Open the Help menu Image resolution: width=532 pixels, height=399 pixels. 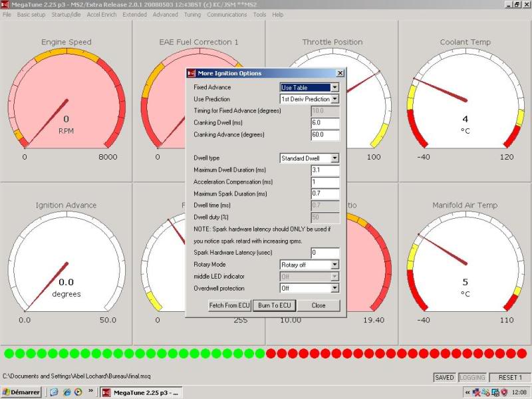pos(277,15)
